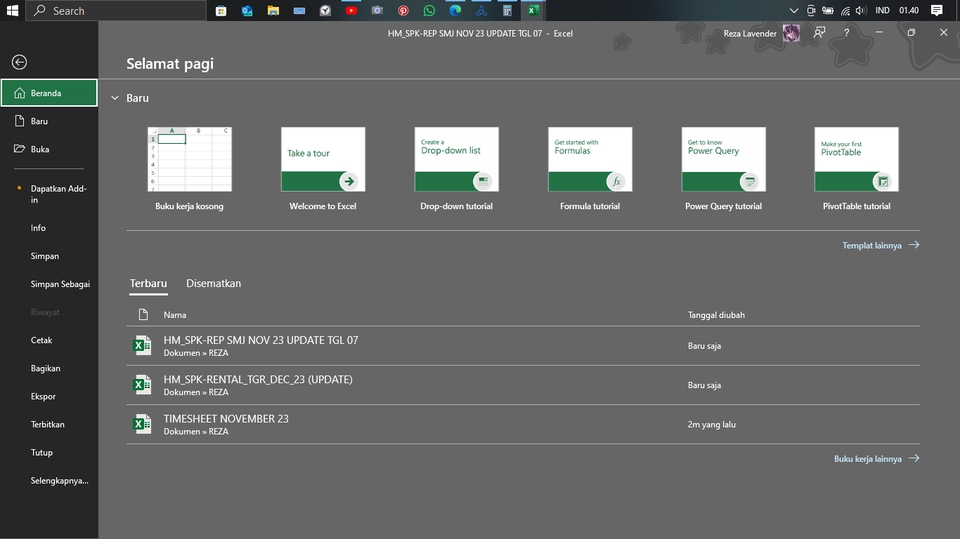
Task: Open the Drop-down tutorial template
Action: (x=456, y=168)
